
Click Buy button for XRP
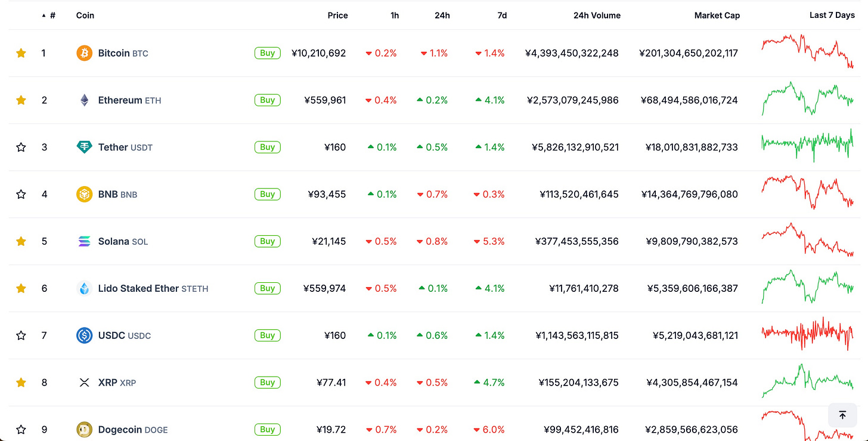tap(268, 383)
